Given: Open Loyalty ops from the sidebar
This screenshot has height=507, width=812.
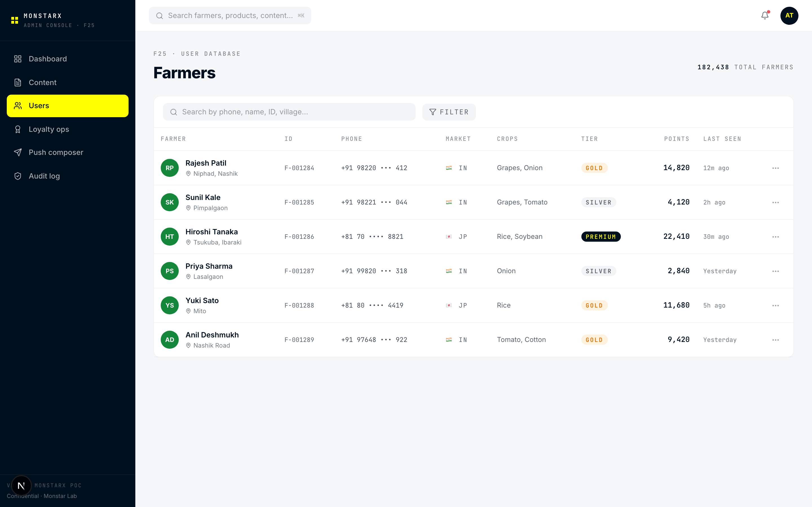Looking at the screenshot, I should 49,129.
